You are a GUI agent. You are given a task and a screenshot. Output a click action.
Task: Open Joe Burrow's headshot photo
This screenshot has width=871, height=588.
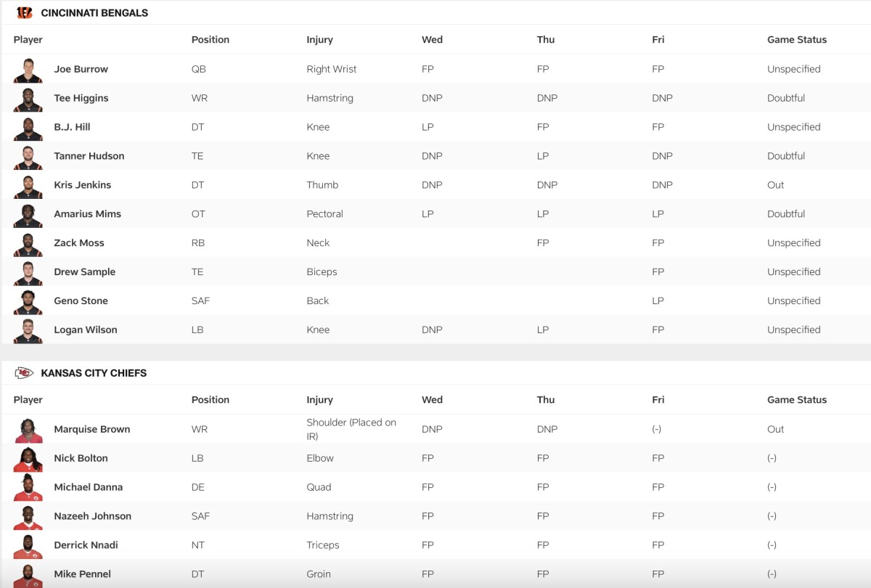[28, 70]
